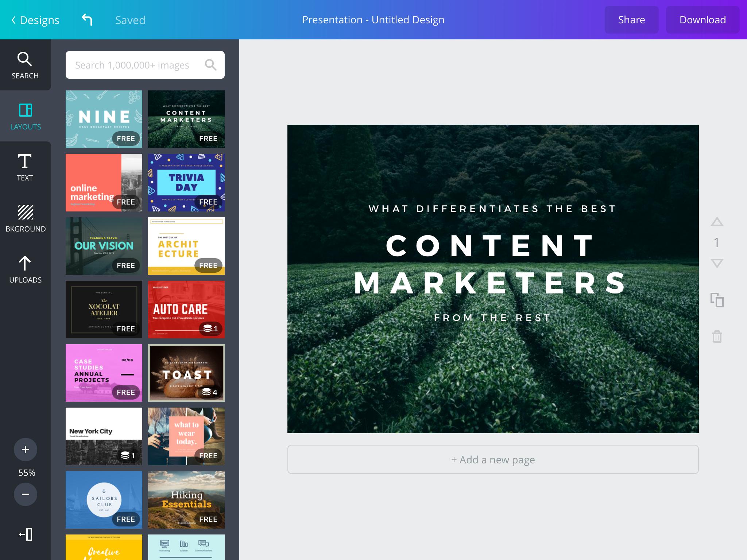Click the undo arrow icon
Screen dimensions: 747x560
86,19
